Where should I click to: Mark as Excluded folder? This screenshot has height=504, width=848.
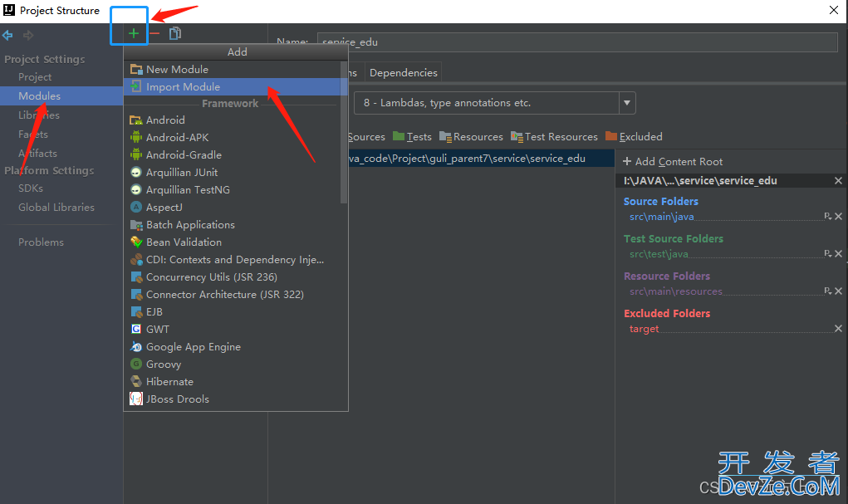click(634, 137)
